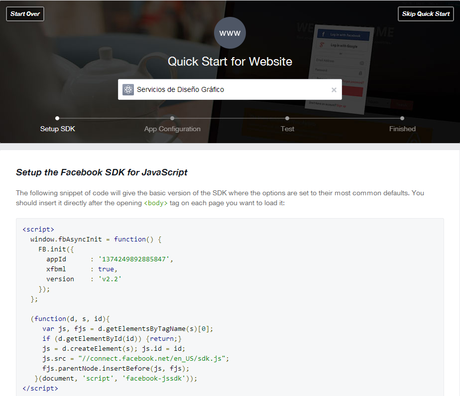Select the Finished step dot
This screenshot has height=396, width=460.
pos(402,118)
